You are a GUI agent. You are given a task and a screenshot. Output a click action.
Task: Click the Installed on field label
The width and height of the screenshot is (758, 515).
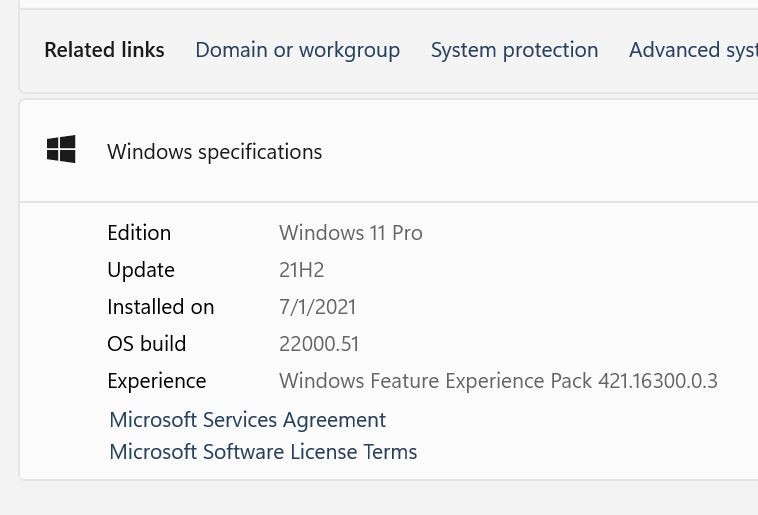[x=160, y=307]
